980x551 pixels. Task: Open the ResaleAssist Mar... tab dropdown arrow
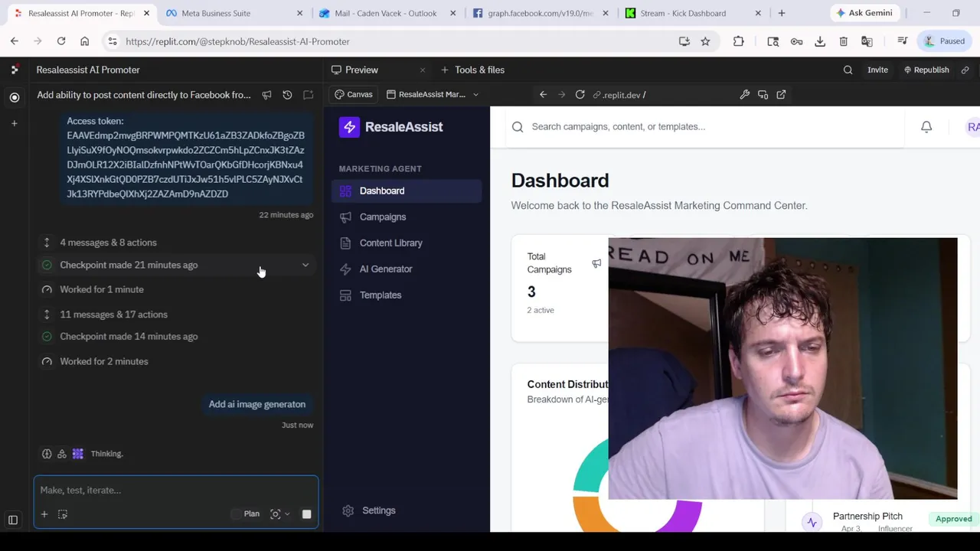[x=475, y=95]
